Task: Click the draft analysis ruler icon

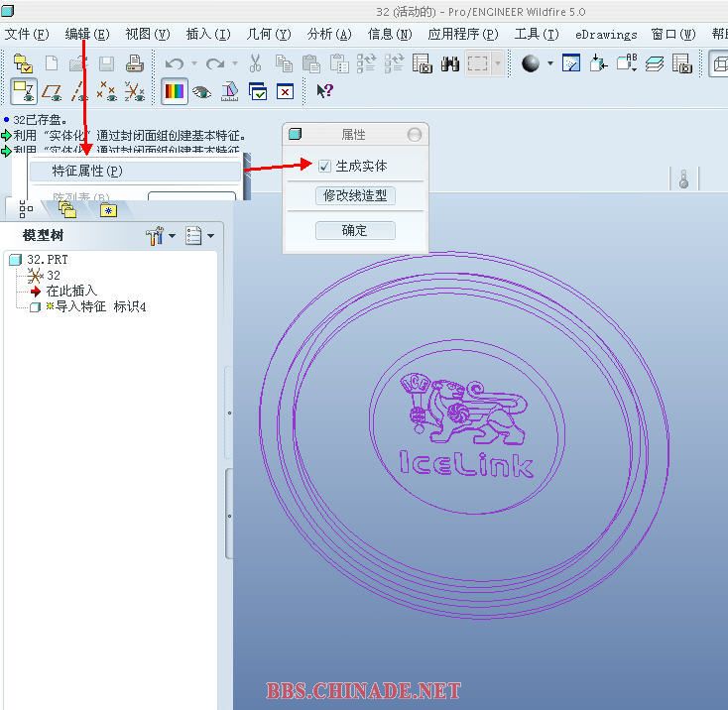Action: [229, 91]
